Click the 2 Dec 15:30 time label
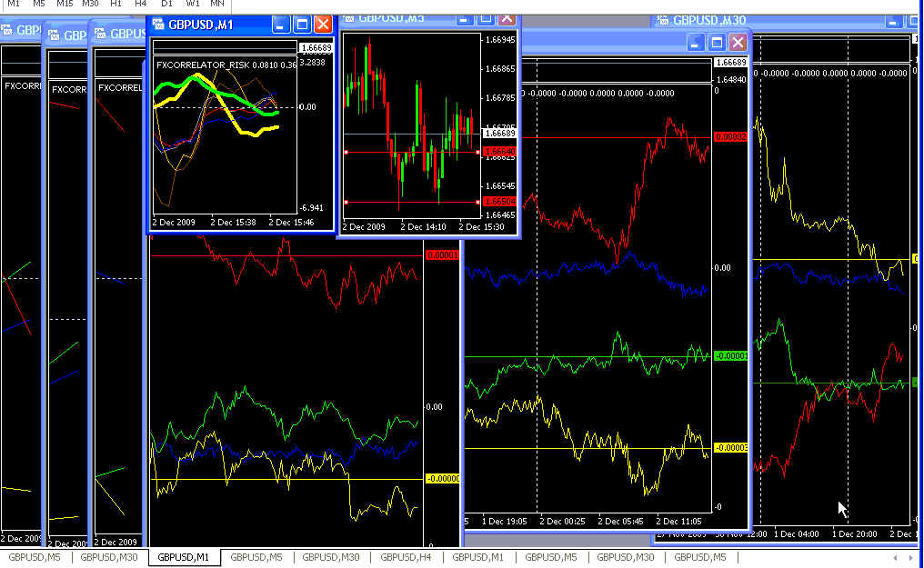This screenshot has width=924, height=568. [481, 226]
